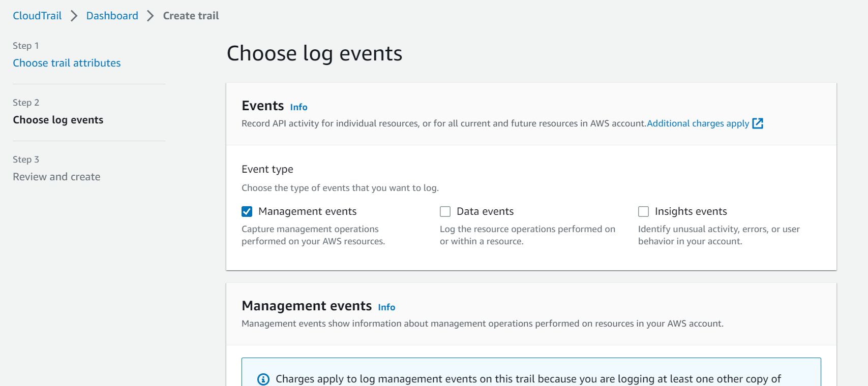The height and width of the screenshot is (386, 868).
Task: Open Info link beside Management events heading
Action: [x=386, y=307]
